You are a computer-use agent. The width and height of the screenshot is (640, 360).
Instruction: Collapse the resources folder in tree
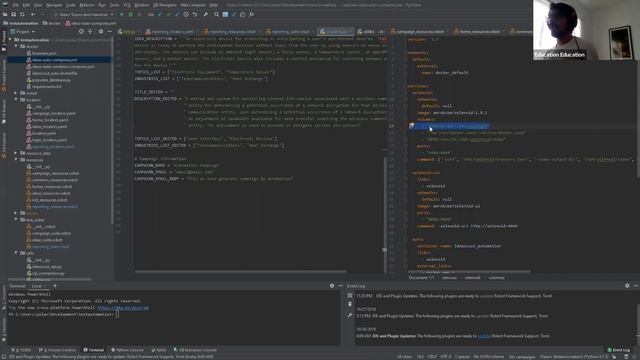coord(16,160)
